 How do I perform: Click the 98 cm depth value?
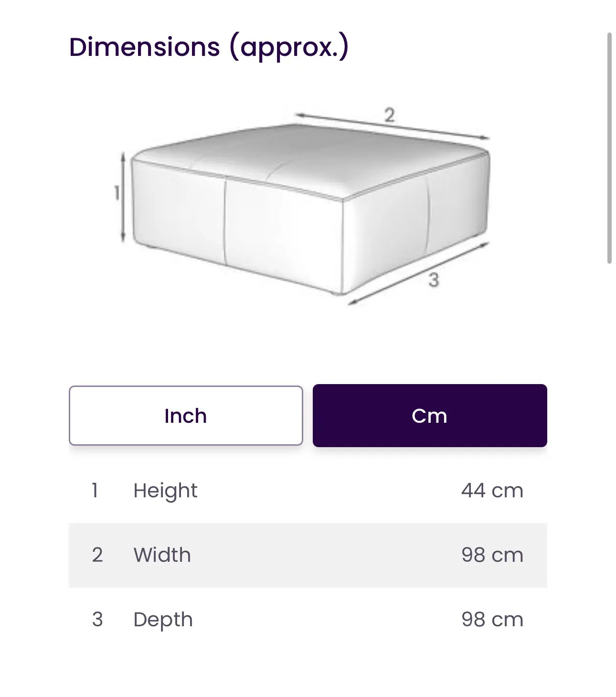(x=492, y=620)
